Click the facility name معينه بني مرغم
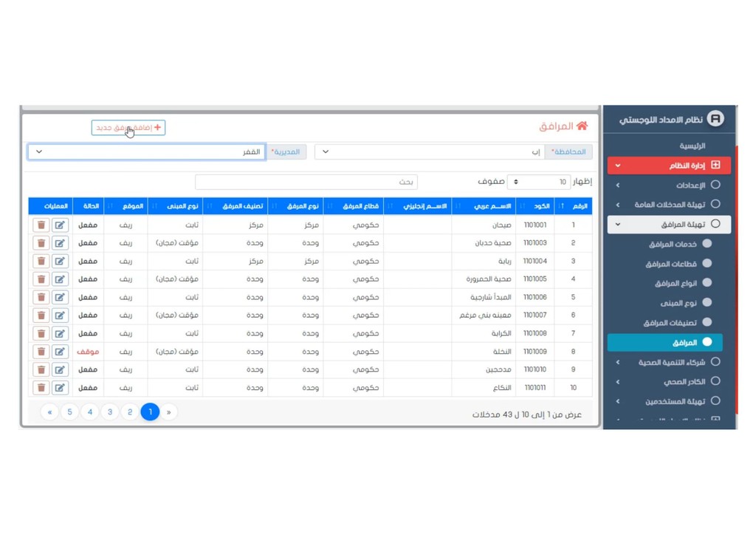Viewport: 756px width, 535px height. (x=485, y=315)
